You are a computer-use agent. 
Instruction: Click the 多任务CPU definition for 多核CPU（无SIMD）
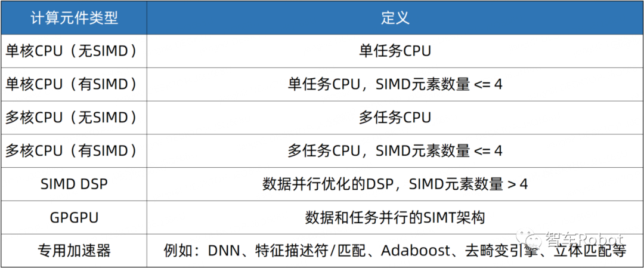(x=395, y=118)
